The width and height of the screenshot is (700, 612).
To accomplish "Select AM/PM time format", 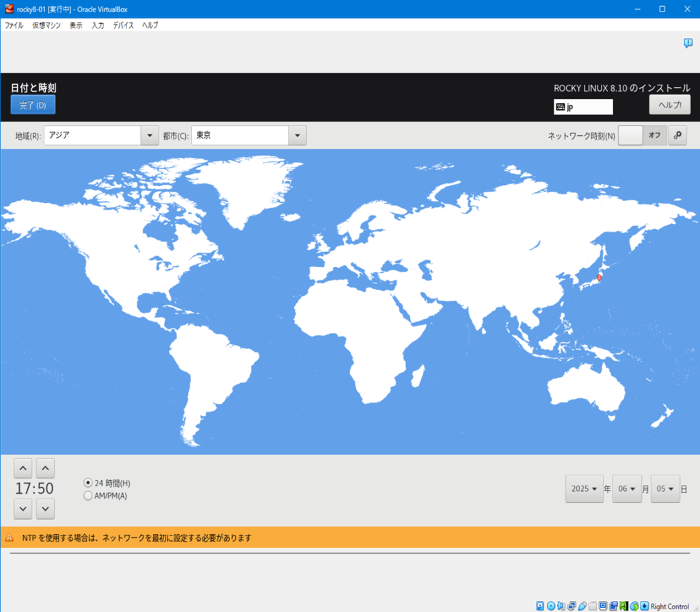I will coord(105,496).
